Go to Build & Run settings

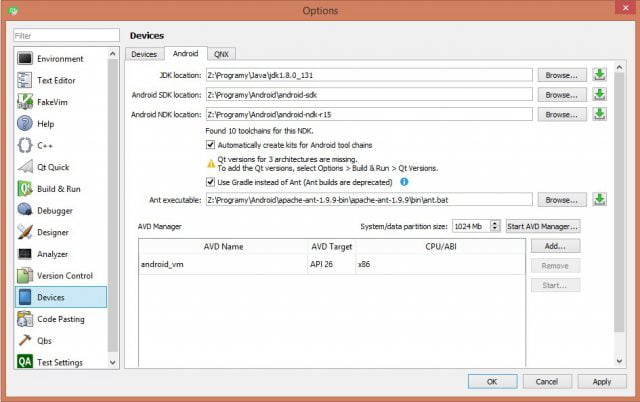tap(60, 189)
